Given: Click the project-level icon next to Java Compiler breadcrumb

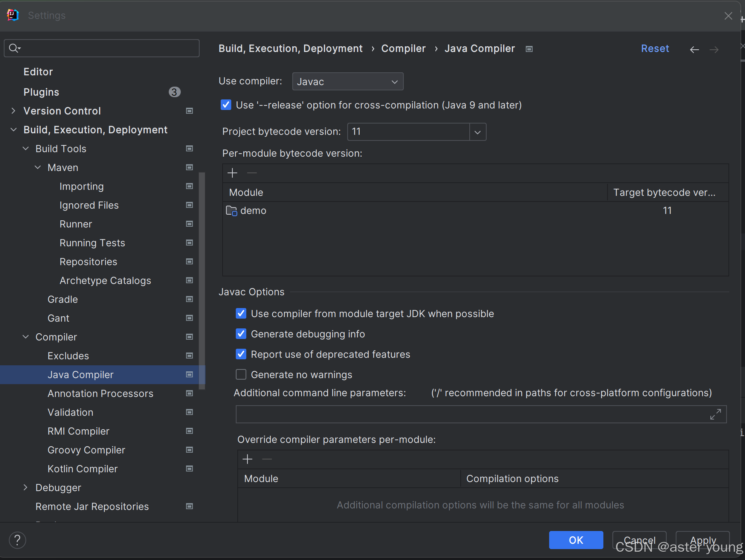Looking at the screenshot, I should 529,49.
